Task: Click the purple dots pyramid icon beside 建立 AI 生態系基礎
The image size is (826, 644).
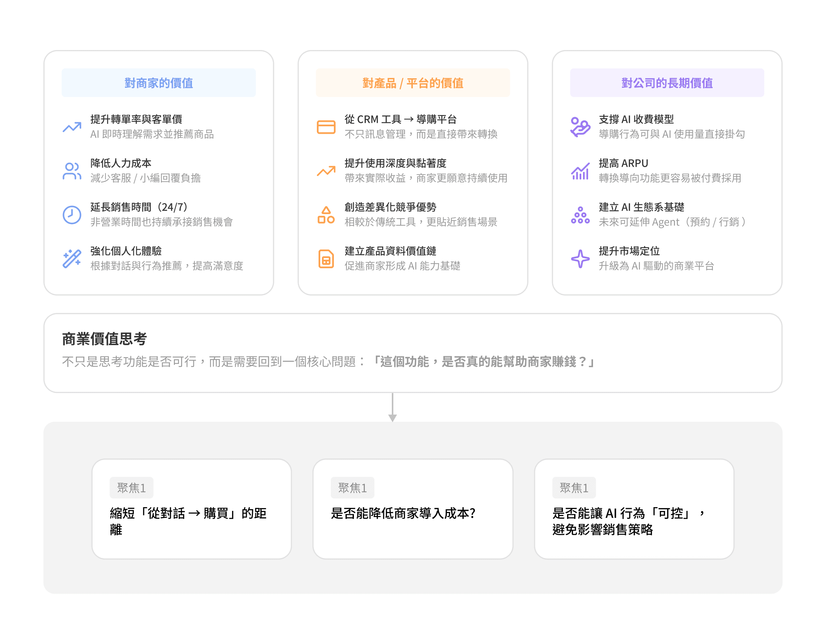Action: pos(580,215)
